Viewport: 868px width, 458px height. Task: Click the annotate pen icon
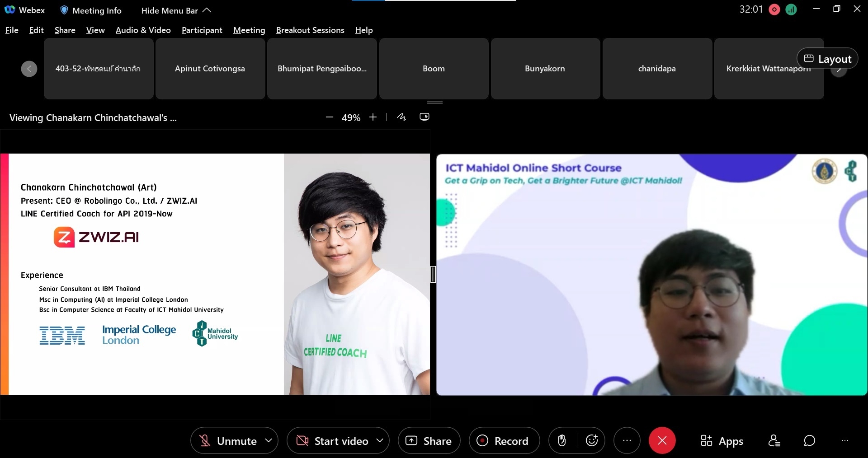[401, 117]
